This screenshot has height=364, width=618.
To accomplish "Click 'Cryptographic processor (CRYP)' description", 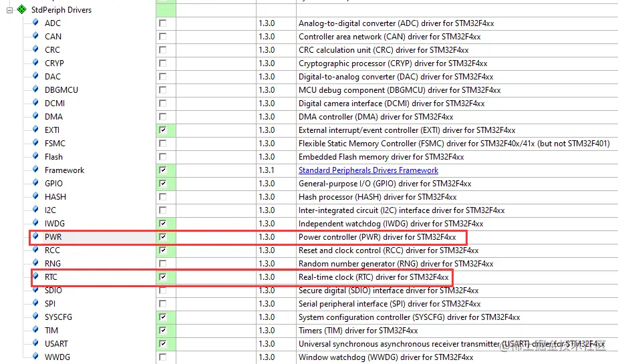I will 393,63.
